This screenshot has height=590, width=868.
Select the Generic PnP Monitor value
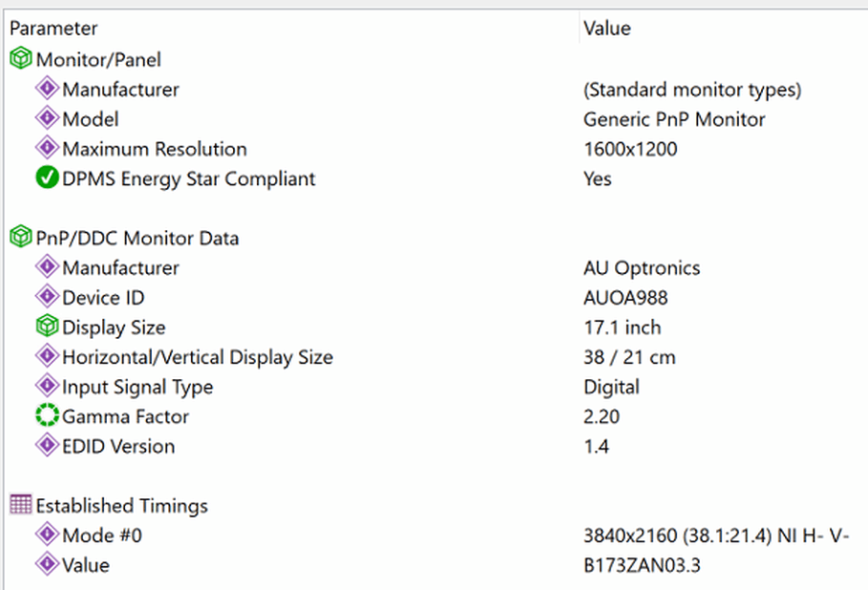pyautogui.click(x=674, y=119)
